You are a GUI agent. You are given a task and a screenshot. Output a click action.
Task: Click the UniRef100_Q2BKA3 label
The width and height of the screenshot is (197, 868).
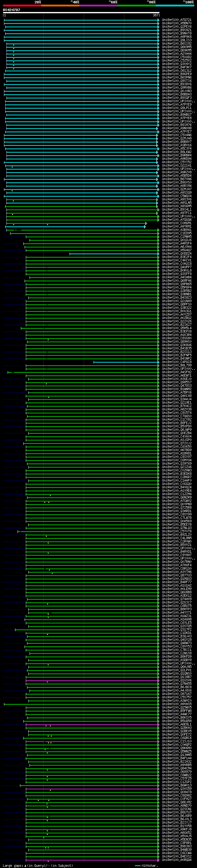point(177,728)
